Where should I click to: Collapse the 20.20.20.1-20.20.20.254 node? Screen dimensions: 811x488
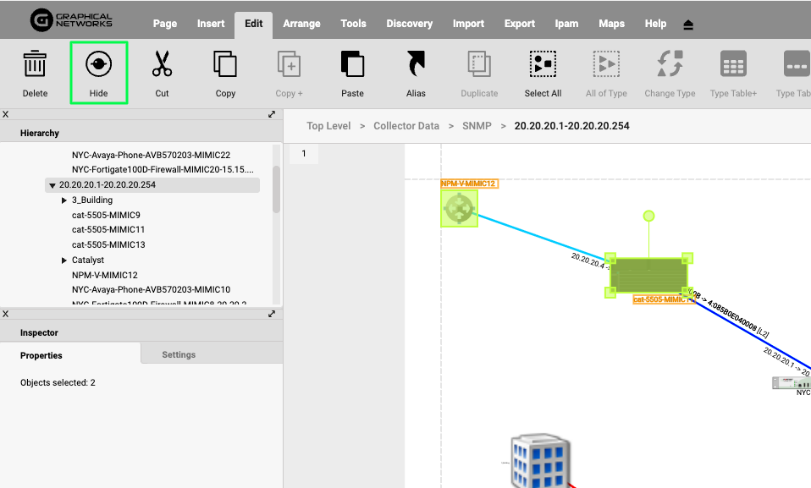51,185
